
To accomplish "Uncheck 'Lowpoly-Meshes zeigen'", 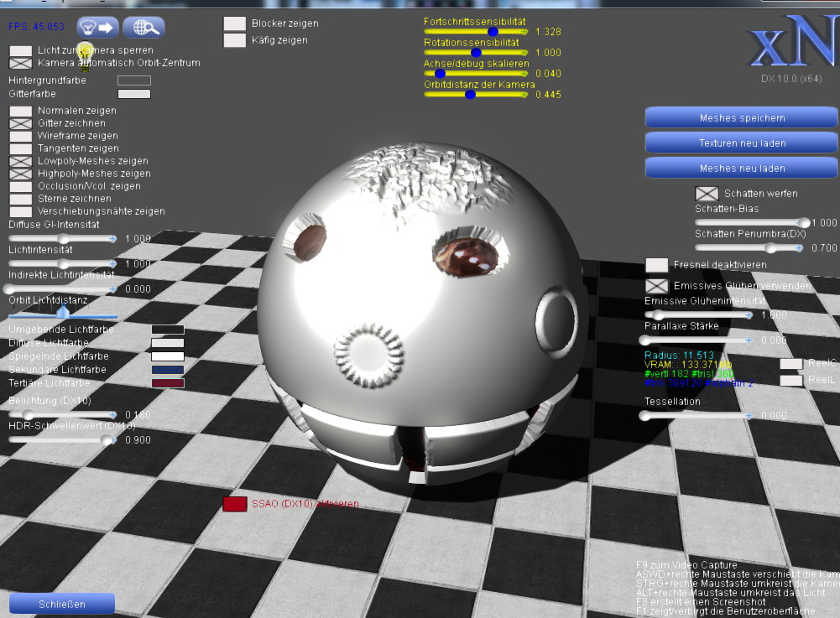I will (x=21, y=161).
